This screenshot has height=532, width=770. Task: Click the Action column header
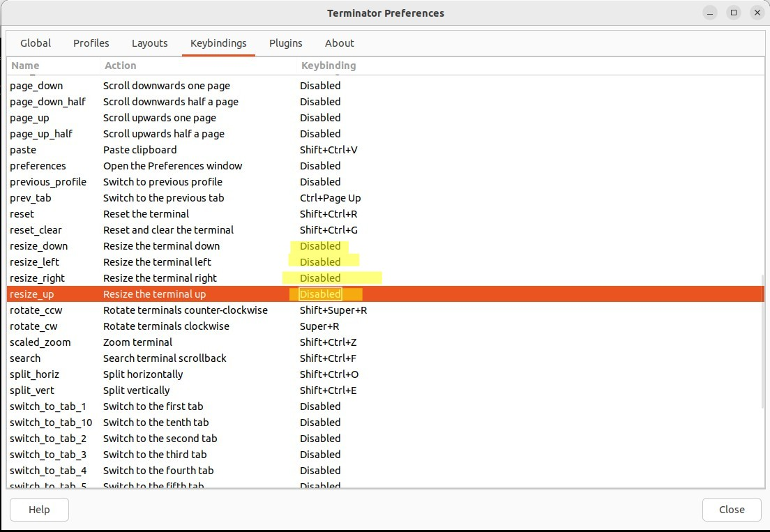coord(120,65)
